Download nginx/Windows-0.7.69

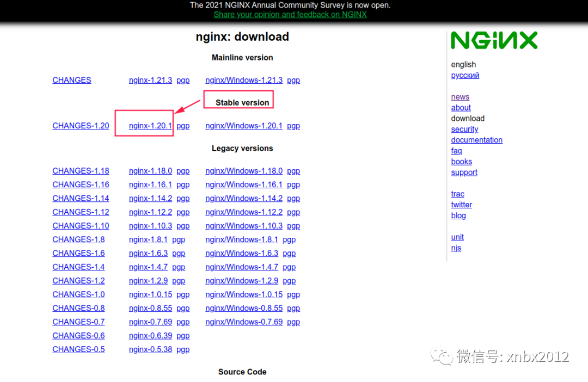pos(244,322)
